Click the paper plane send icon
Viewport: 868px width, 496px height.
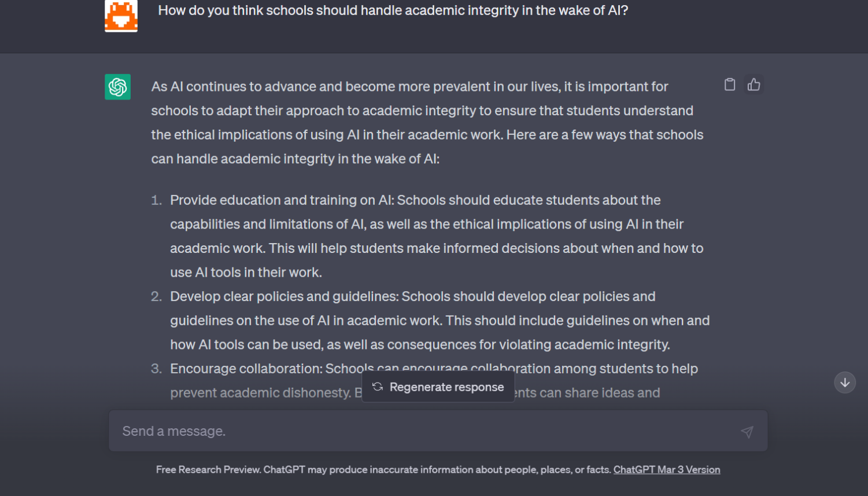(x=747, y=432)
